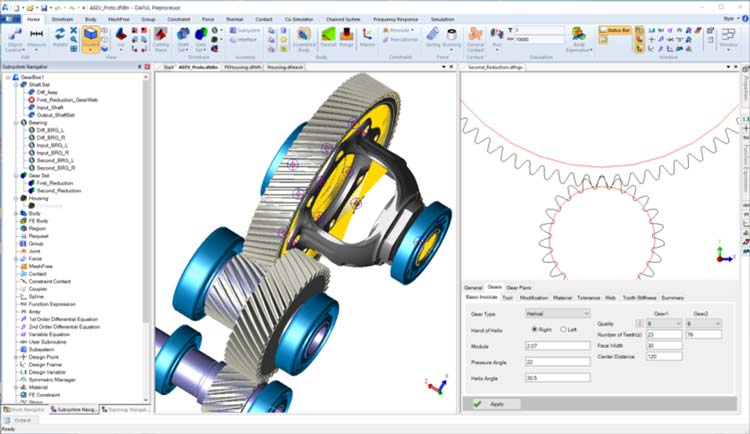Select Input_BRG_L in the tree
The height and width of the screenshot is (434, 750).
click(x=52, y=145)
